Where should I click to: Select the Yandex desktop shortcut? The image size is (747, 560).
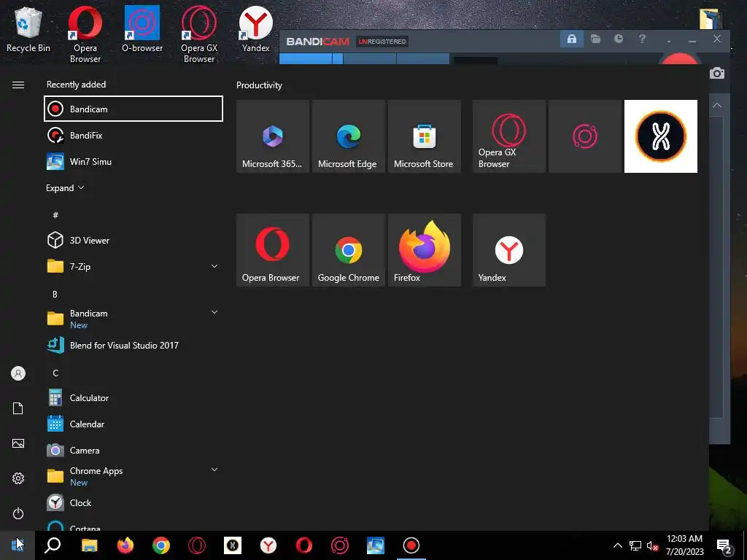(x=256, y=29)
